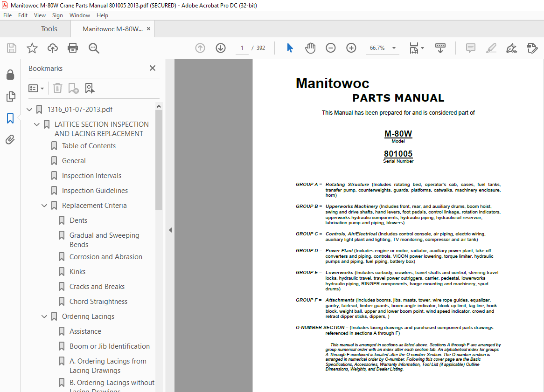Select the Highlight text pen tool
This screenshot has width=544, height=392.
click(x=491, y=48)
